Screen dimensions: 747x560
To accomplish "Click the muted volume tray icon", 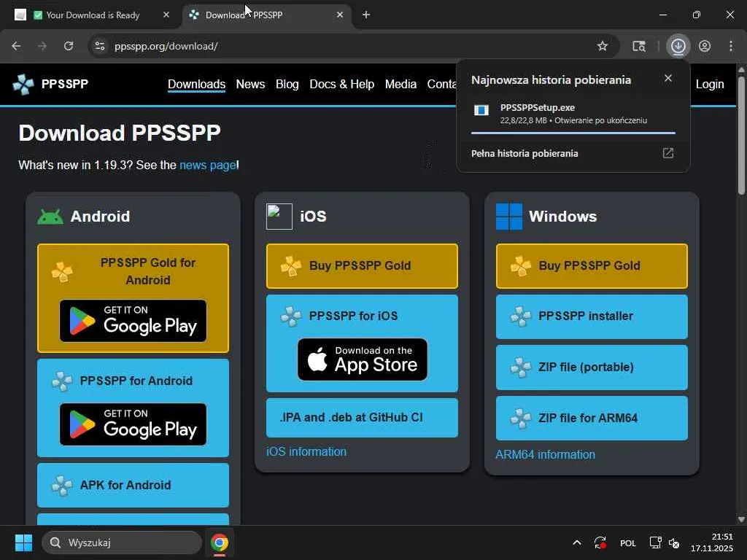I will [x=673, y=542].
